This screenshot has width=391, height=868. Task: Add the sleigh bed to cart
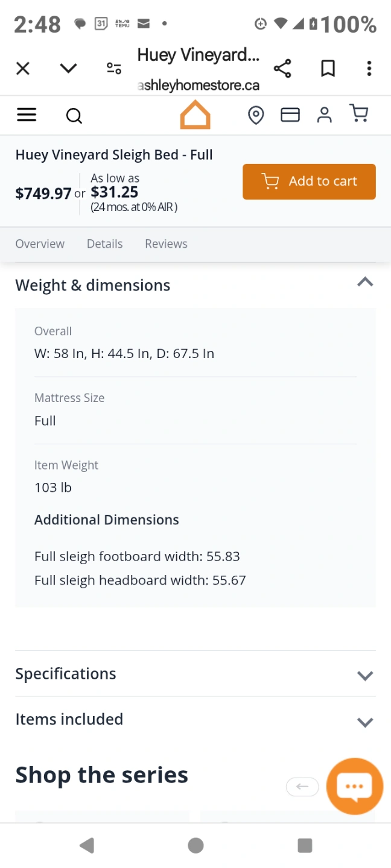309,181
